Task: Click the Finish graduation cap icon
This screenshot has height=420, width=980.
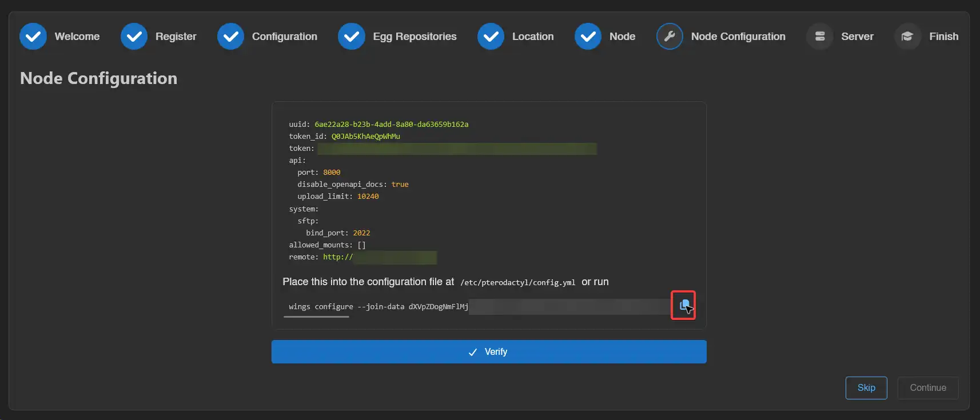Action: (x=907, y=37)
